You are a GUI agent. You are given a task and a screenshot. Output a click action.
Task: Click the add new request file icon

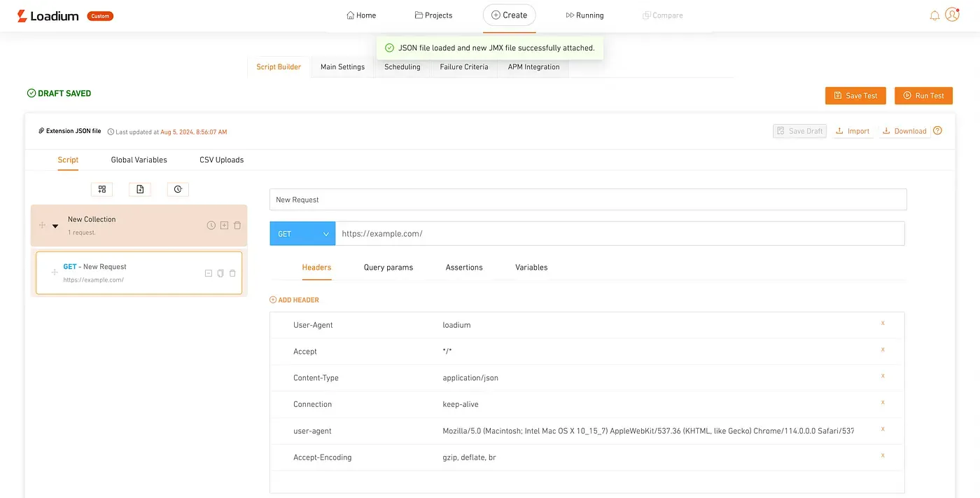[140, 189]
